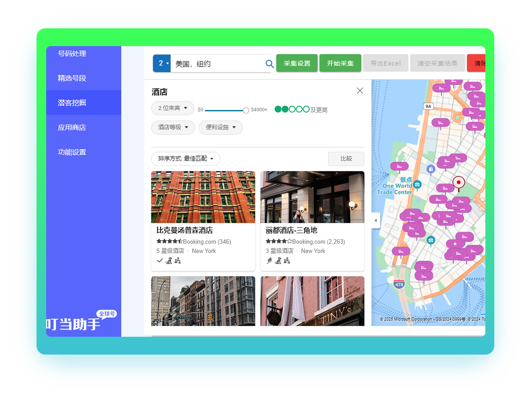Open the 丽都酒店-三角地 hotel photo

pyautogui.click(x=312, y=197)
